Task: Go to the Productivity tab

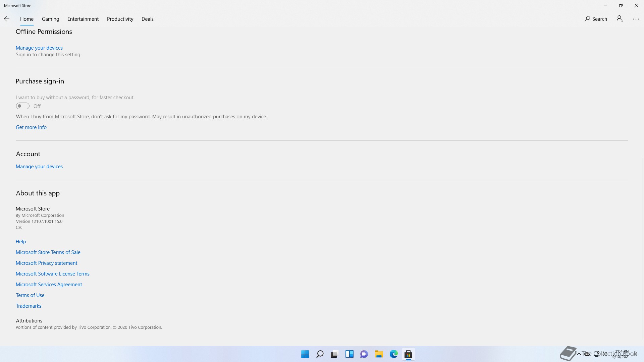Action: point(120,19)
